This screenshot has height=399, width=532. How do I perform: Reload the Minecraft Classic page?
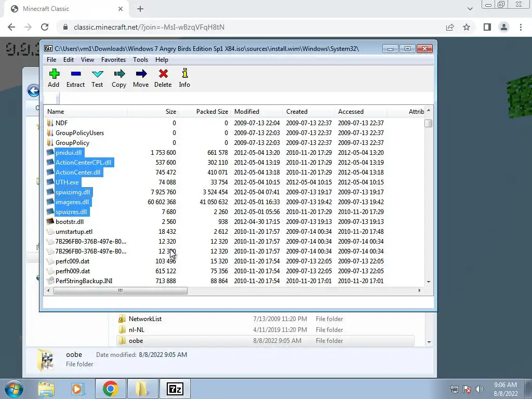(45, 27)
